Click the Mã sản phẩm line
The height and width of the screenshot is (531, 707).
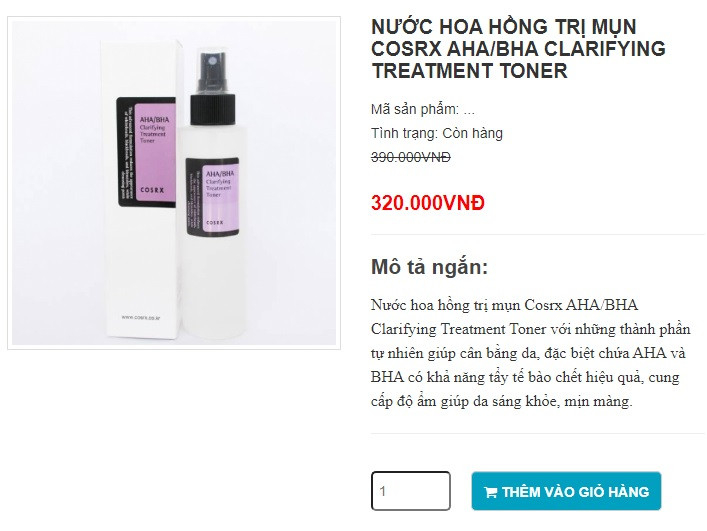[423, 109]
